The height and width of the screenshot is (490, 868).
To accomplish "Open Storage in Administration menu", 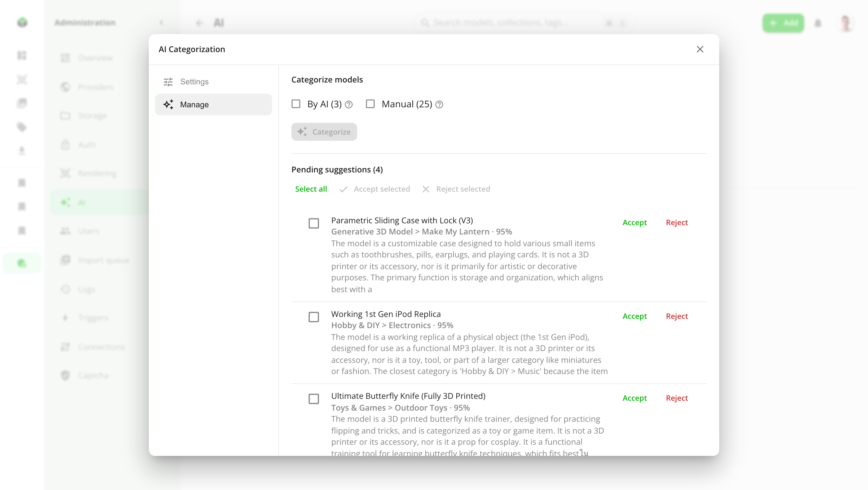I will tap(100, 116).
